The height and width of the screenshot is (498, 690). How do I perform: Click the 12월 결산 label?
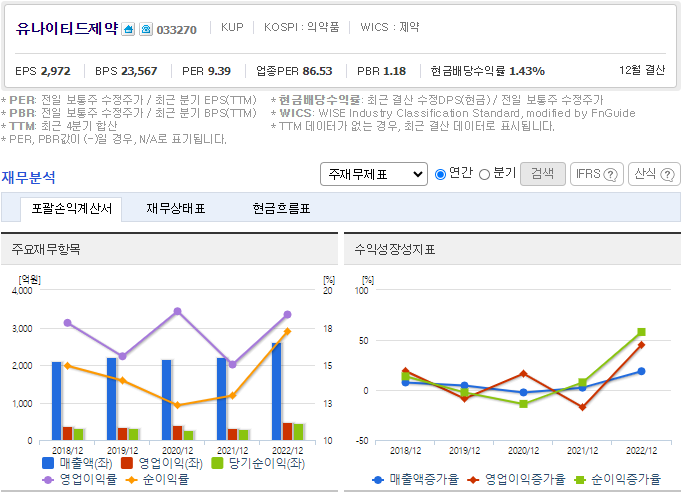642,70
